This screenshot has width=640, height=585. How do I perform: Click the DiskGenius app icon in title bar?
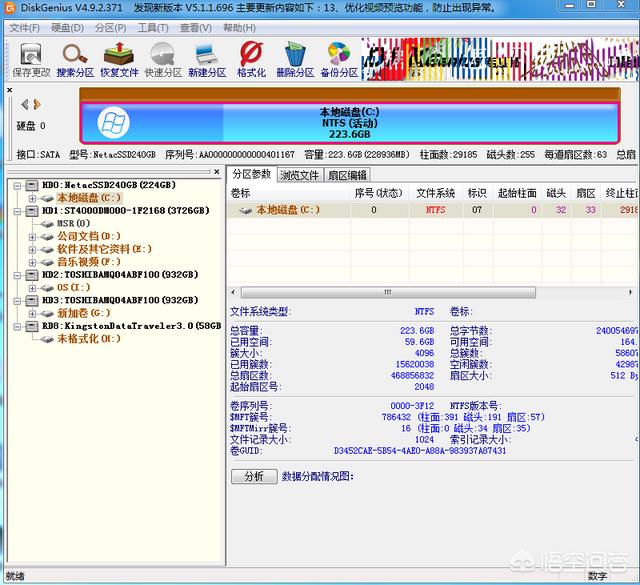(9, 8)
